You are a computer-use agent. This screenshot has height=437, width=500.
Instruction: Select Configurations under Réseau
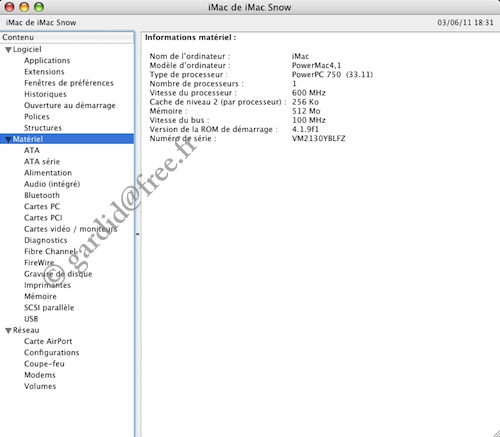click(52, 353)
